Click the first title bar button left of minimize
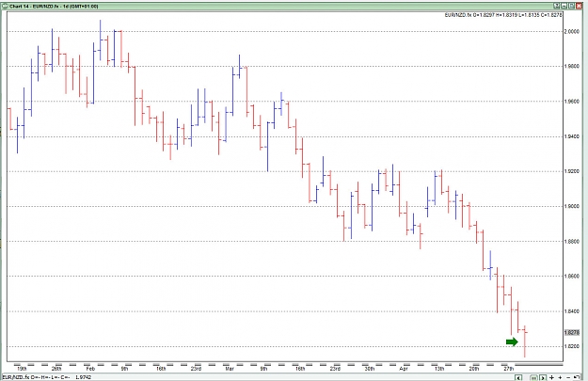Viewport: 588px width, 381px height. coord(557,6)
